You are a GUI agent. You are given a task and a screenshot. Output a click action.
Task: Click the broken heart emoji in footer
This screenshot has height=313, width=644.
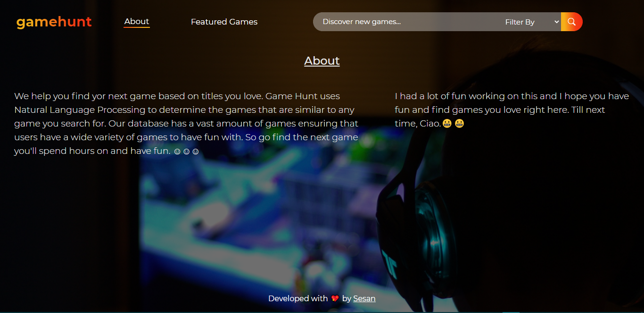[x=335, y=298]
